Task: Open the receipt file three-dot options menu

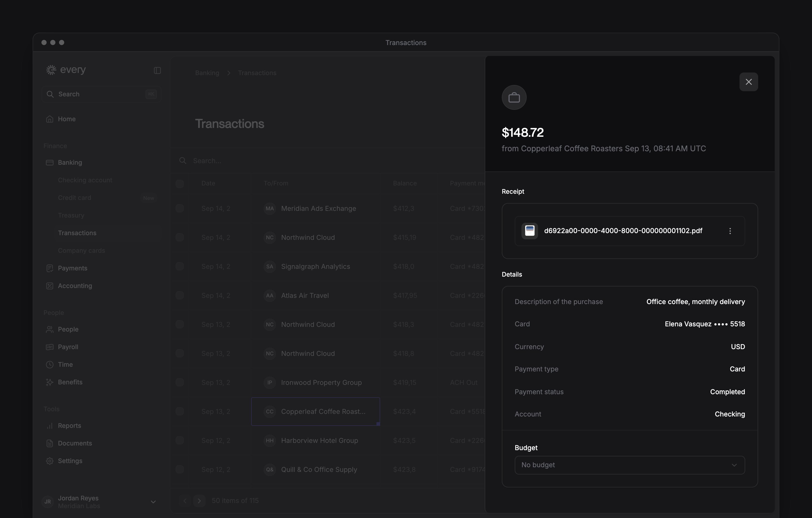Action: [730, 231]
